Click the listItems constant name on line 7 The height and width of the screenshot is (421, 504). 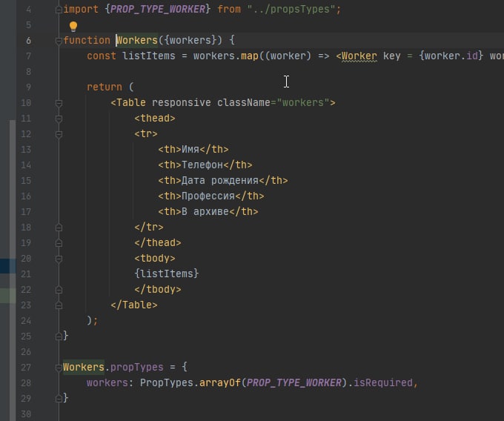click(149, 56)
